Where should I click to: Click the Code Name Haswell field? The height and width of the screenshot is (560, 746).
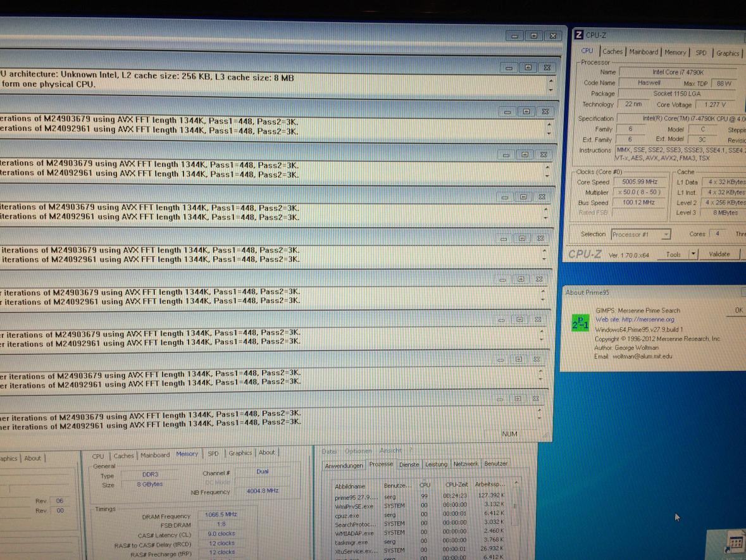[x=649, y=83]
